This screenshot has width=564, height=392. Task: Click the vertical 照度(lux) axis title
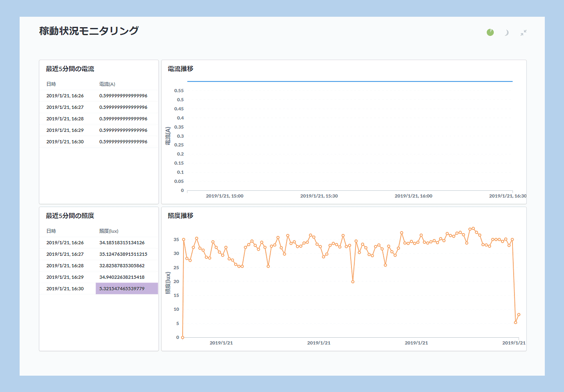pos(168,283)
